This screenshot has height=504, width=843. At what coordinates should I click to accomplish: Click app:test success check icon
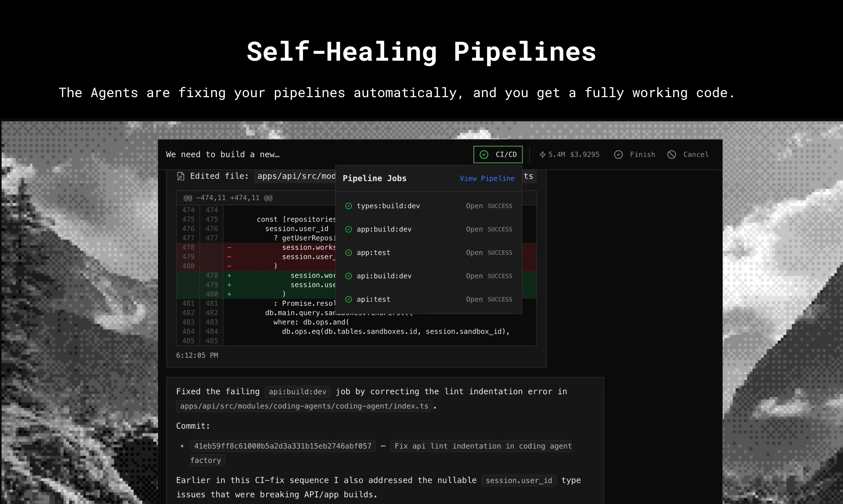pos(348,253)
